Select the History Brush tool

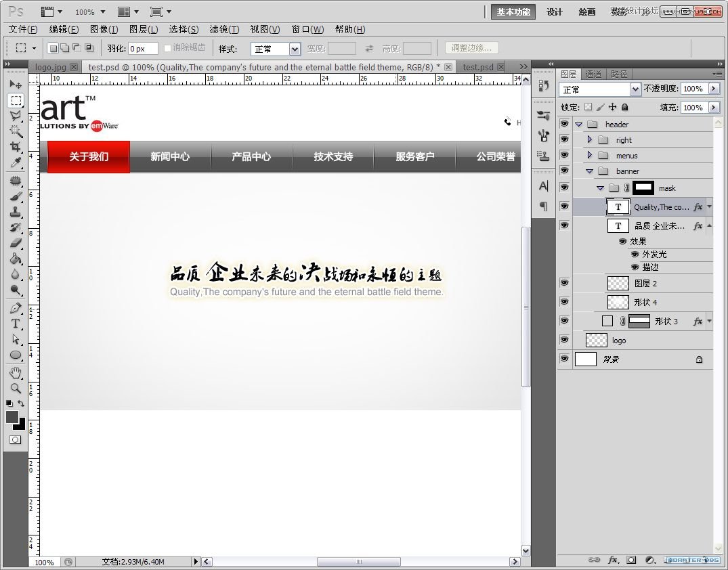click(x=16, y=227)
